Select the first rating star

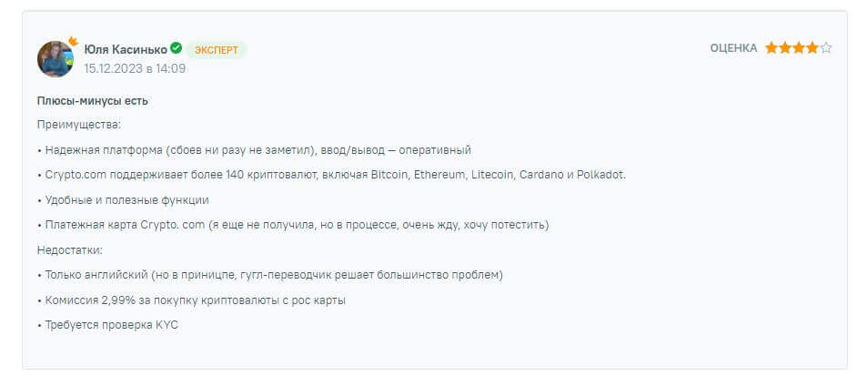(x=771, y=48)
